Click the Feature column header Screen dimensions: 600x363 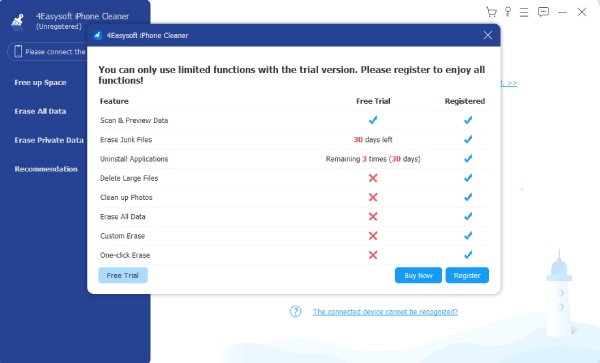[x=114, y=101]
